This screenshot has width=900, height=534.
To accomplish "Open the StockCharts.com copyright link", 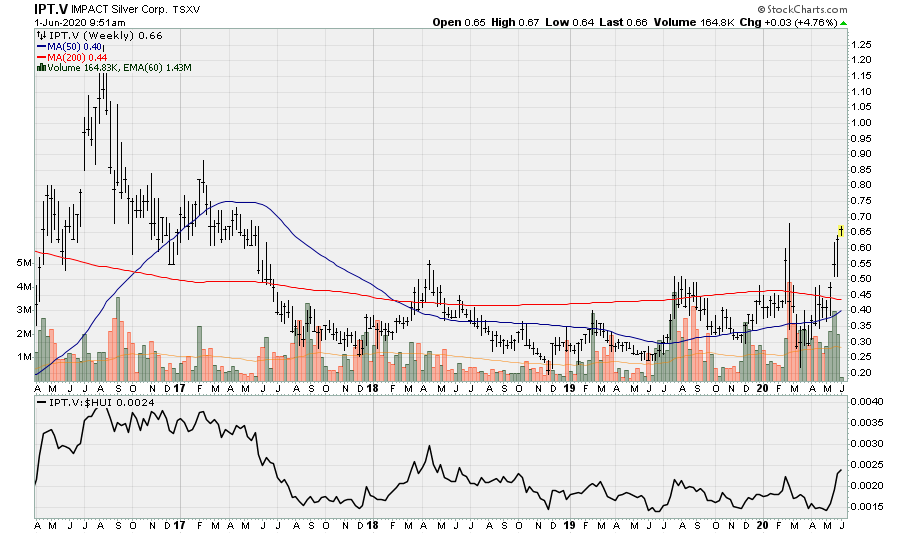I will coord(802,9).
